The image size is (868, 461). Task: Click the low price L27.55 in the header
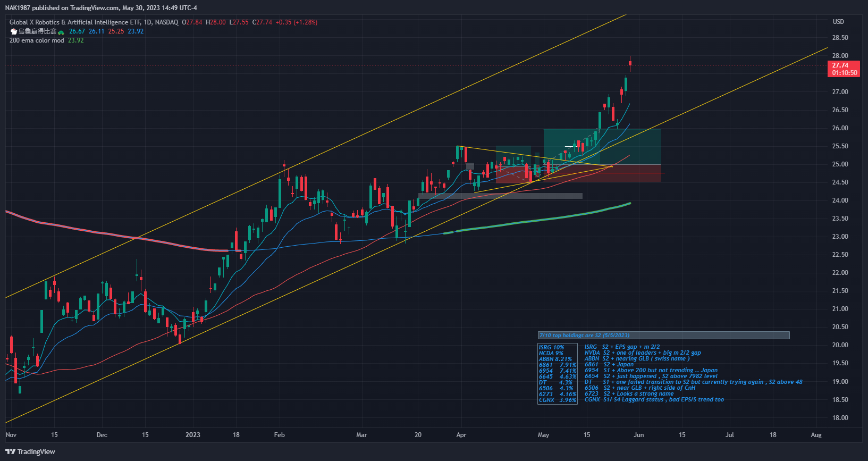[239, 22]
